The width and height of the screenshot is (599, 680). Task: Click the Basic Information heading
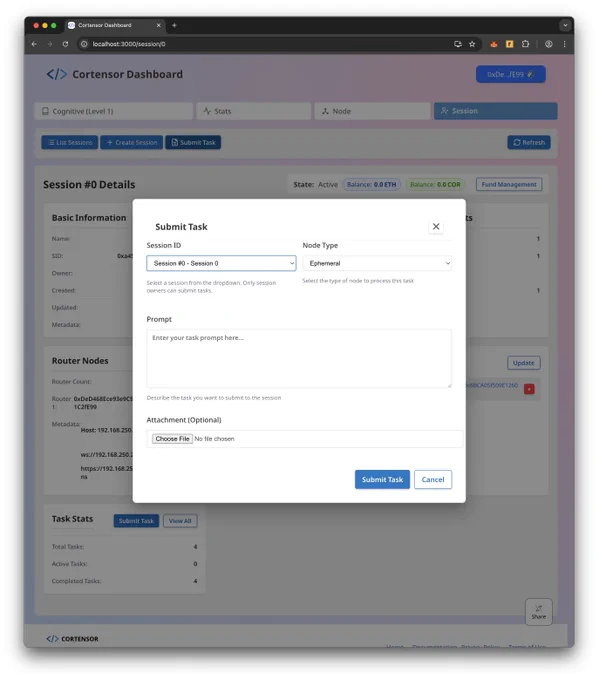tap(89, 218)
